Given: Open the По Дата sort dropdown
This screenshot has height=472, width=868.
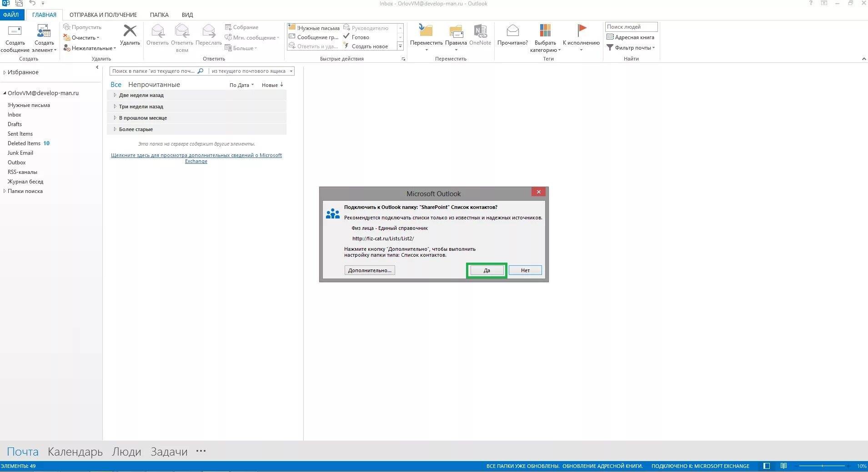Looking at the screenshot, I should coord(241,85).
